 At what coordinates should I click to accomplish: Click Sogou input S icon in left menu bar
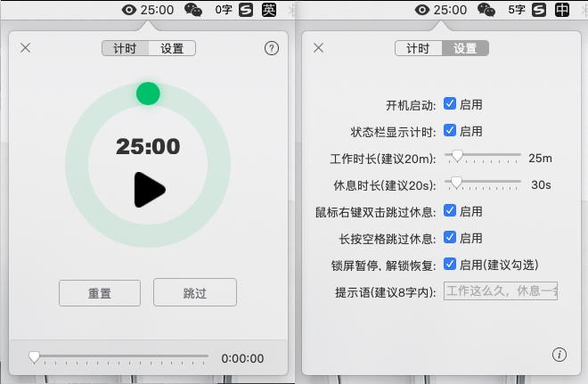pyautogui.click(x=246, y=10)
